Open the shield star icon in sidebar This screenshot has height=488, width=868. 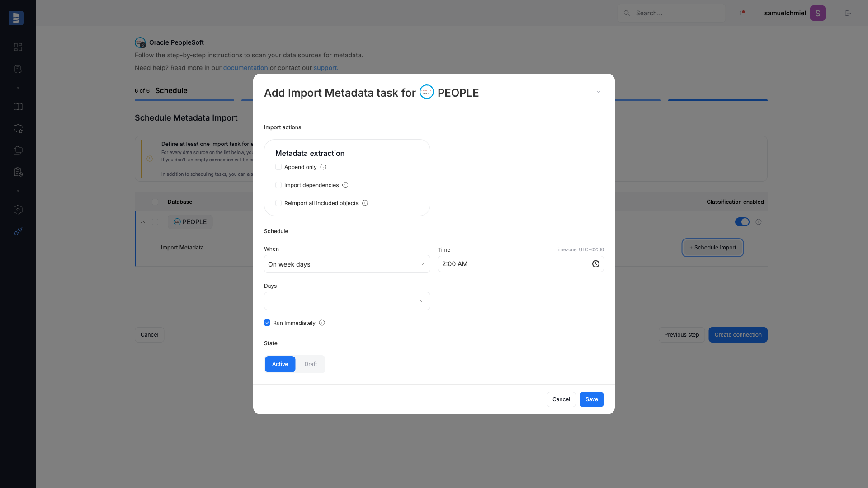coord(18,128)
